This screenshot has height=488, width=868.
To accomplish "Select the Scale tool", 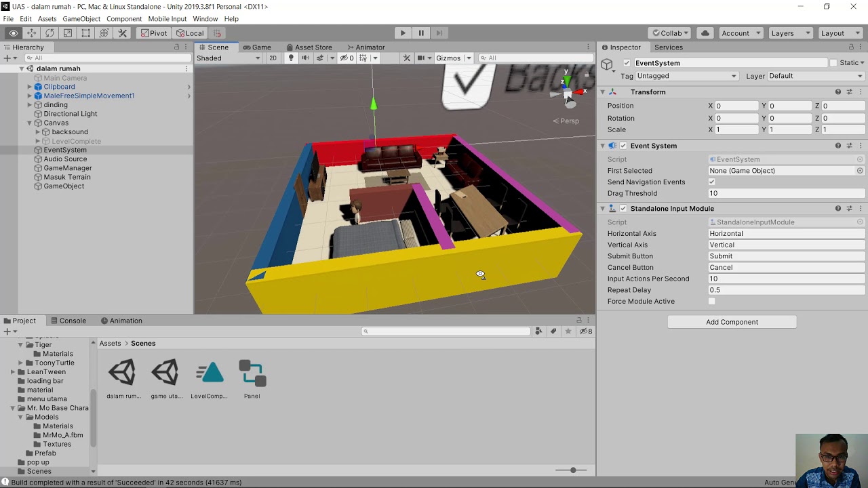I will 68,33.
